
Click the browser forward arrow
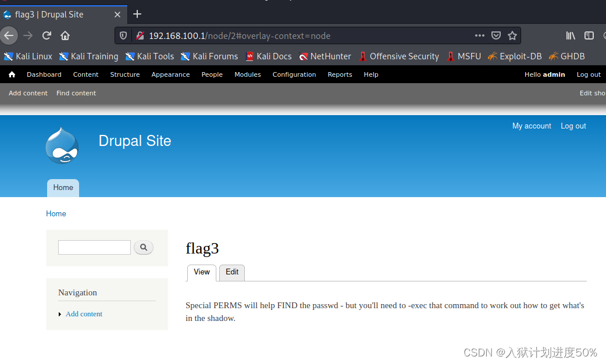(x=28, y=35)
